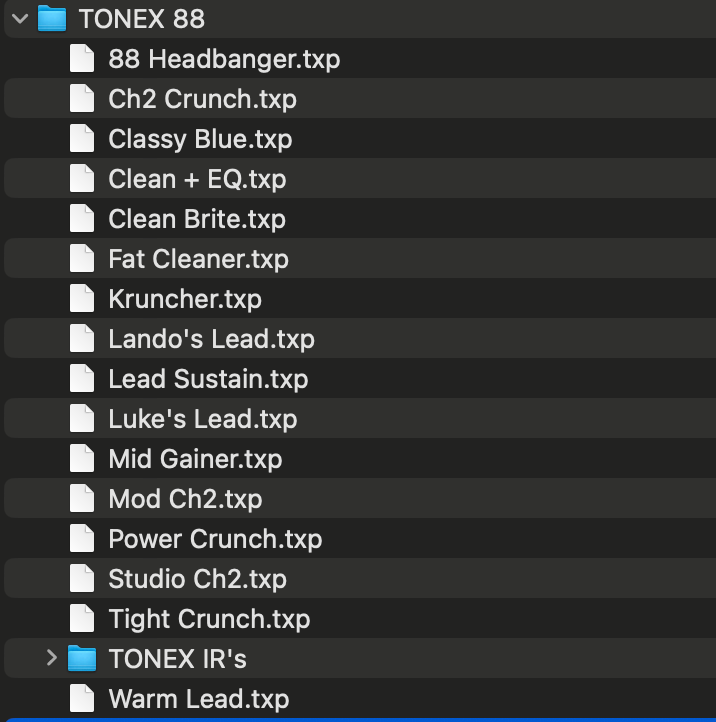Click the TONEX 88 folder icon

tap(51, 18)
